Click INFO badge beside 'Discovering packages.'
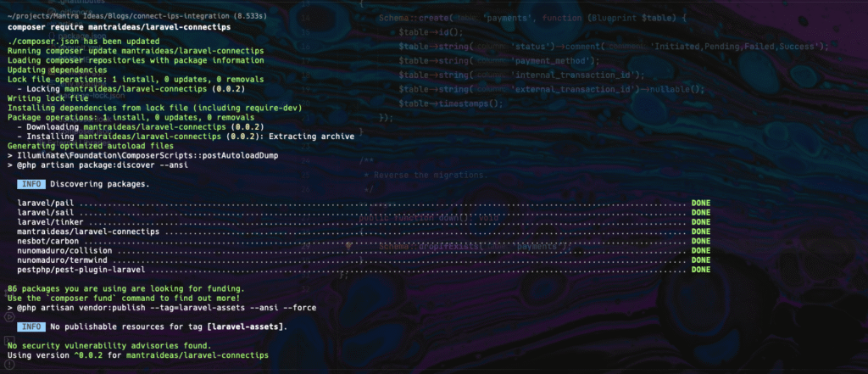 click(x=31, y=184)
